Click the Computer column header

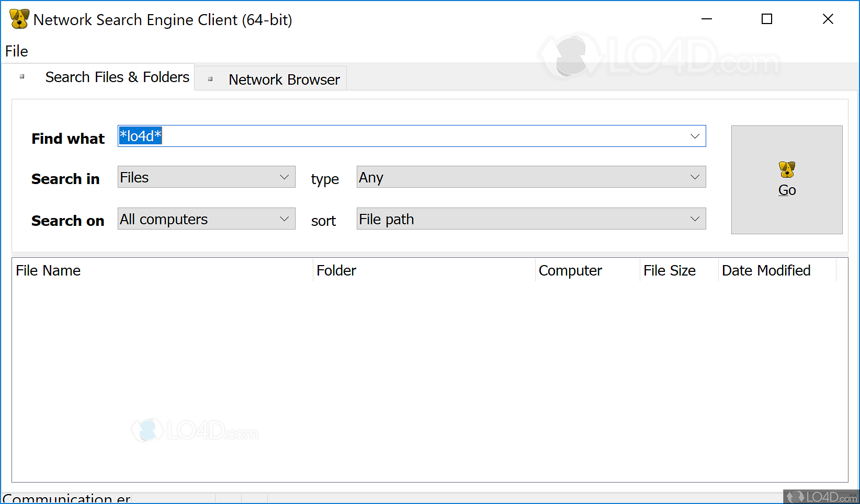(570, 270)
